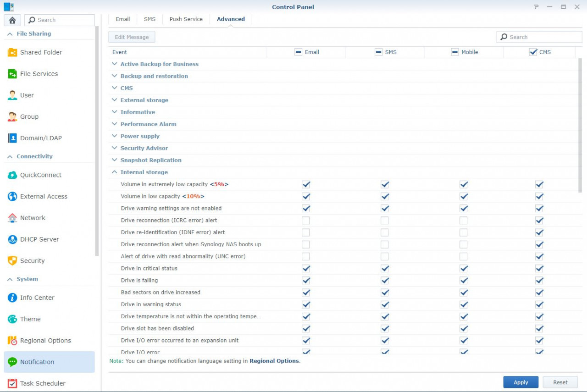Screen dimensions: 587x392
Task: Switch to the SMS tab
Action: point(150,19)
